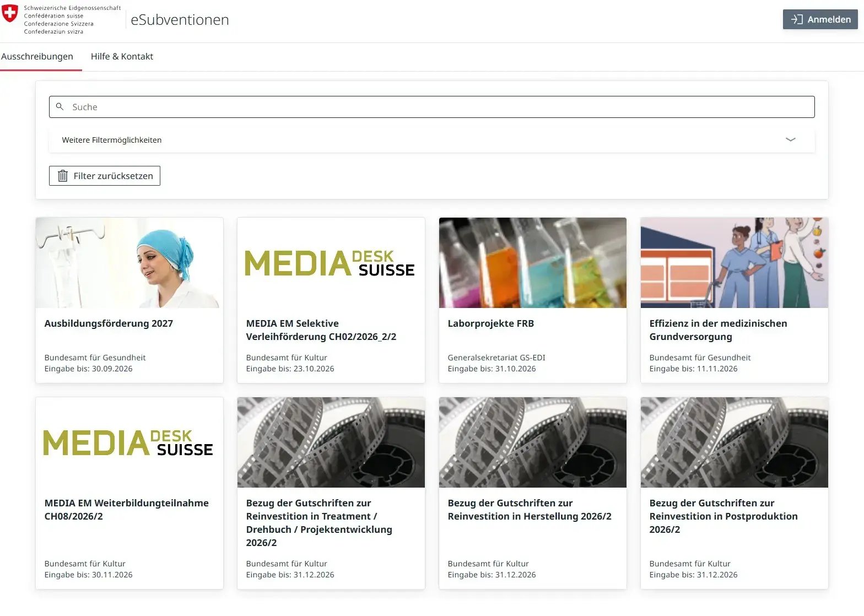The height and width of the screenshot is (616, 864).
Task: Open the Laborprojekte FRB title
Action: pyautogui.click(x=491, y=323)
